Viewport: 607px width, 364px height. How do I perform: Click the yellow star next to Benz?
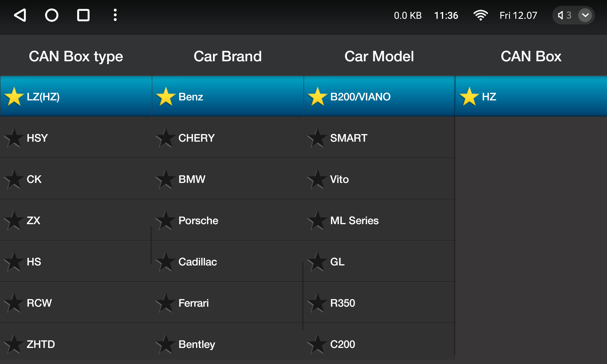pyautogui.click(x=165, y=97)
